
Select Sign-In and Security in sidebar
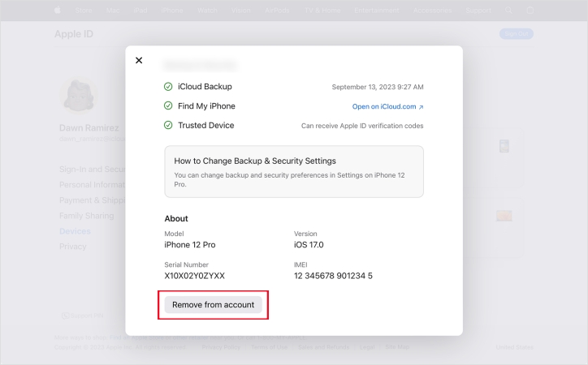93,170
